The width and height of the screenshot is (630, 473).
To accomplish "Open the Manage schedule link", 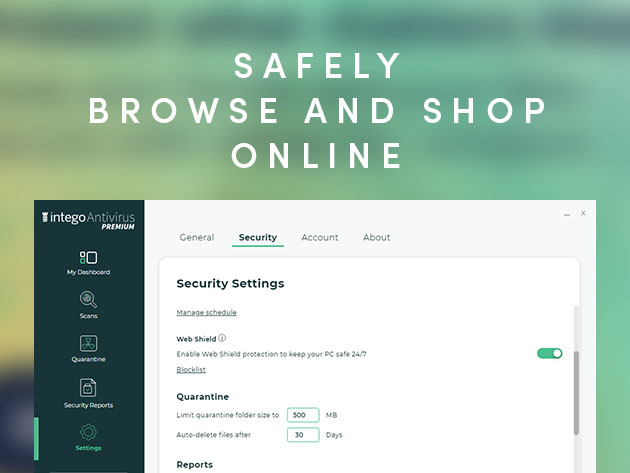I will click(207, 312).
